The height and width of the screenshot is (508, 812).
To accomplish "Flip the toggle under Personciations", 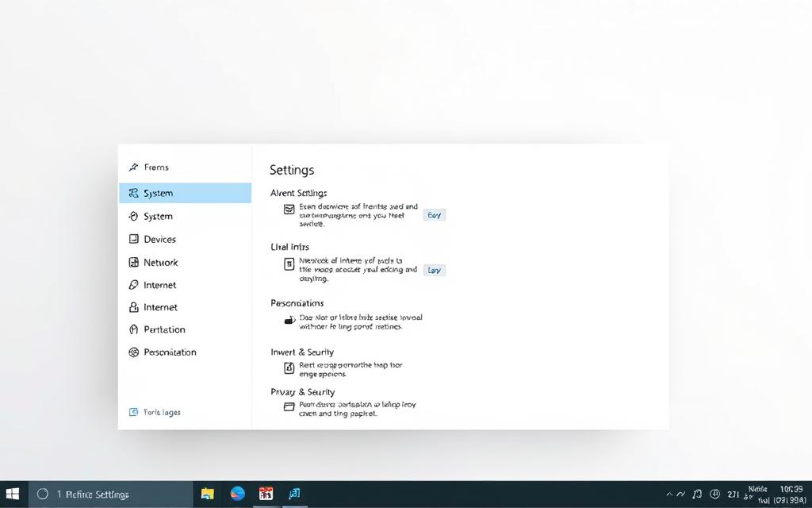I will pyautogui.click(x=289, y=321).
